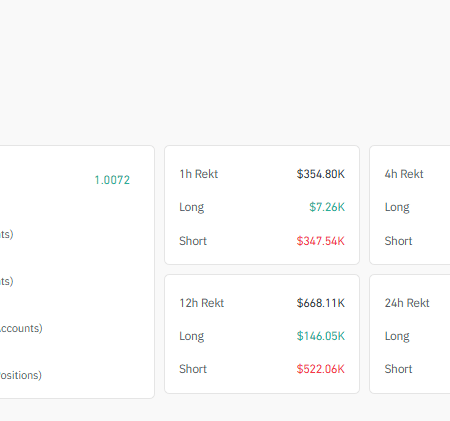Screen dimensions: 450x421
Task: Click the 1.0072 ratio value
Action: 112,180
